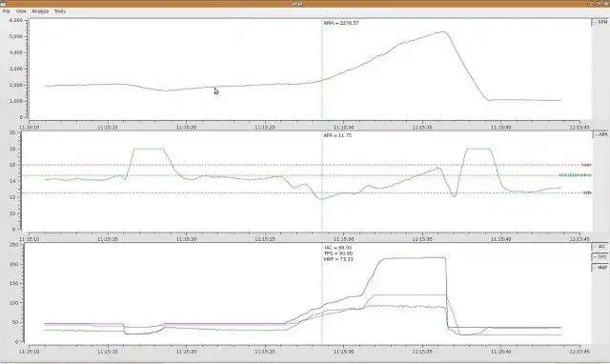Click the MAP = 73.33 readout
This screenshot has height=364, width=610.
[338, 259]
